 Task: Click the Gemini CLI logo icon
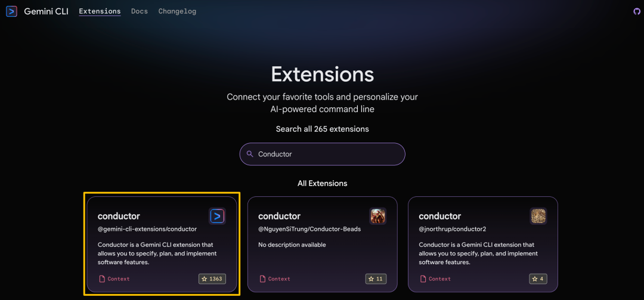coord(11,11)
